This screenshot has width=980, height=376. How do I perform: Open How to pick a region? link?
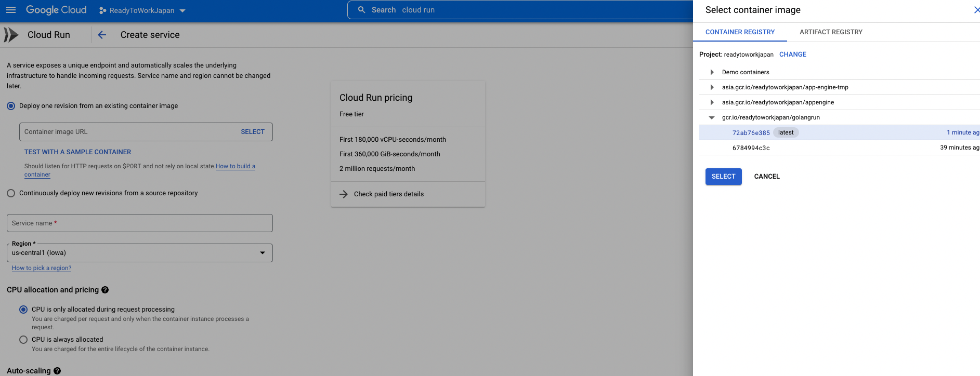[42, 268]
